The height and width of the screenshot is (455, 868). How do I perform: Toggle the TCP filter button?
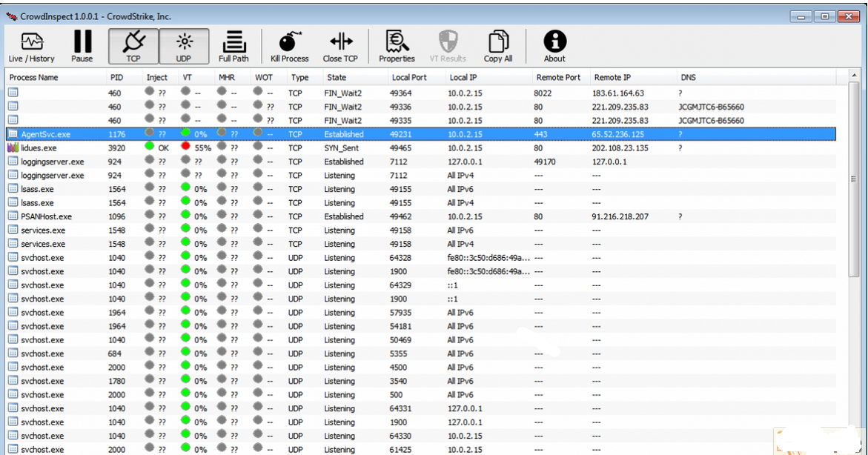(133, 47)
